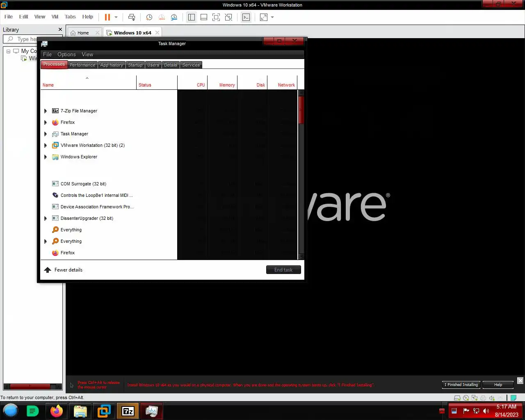Enter full screen mode icon in VMware toolbar
The height and width of the screenshot is (420, 525).
[x=216, y=17]
